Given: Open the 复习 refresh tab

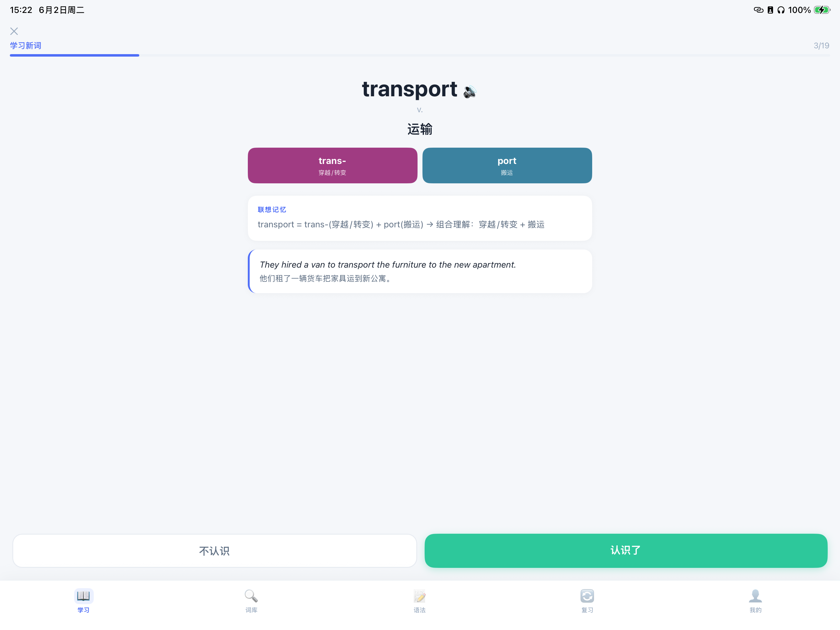Looking at the screenshot, I should (588, 601).
